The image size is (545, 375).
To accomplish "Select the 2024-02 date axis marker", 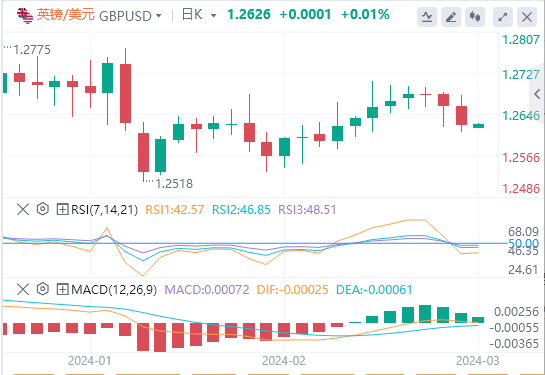I will [x=284, y=361].
